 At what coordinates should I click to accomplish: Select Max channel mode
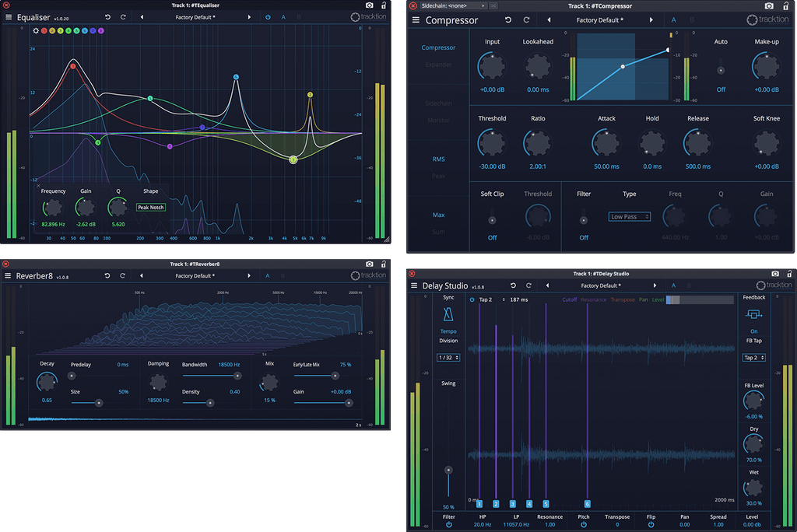point(438,215)
